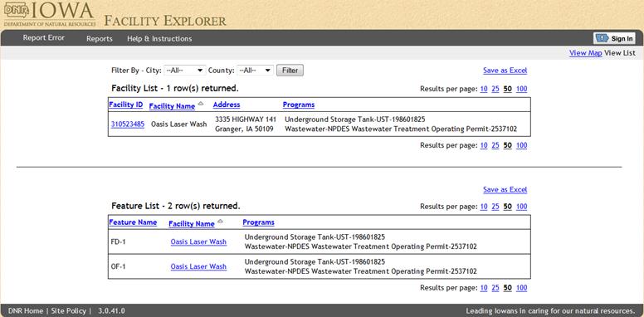This screenshot has width=644, height=317.
Task: Open facility 310523485
Action: coord(127,124)
